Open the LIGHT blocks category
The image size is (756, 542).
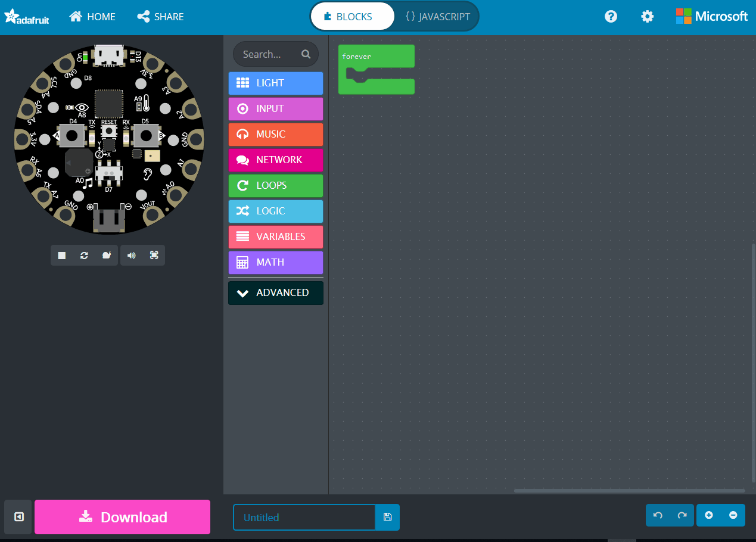click(x=276, y=83)
